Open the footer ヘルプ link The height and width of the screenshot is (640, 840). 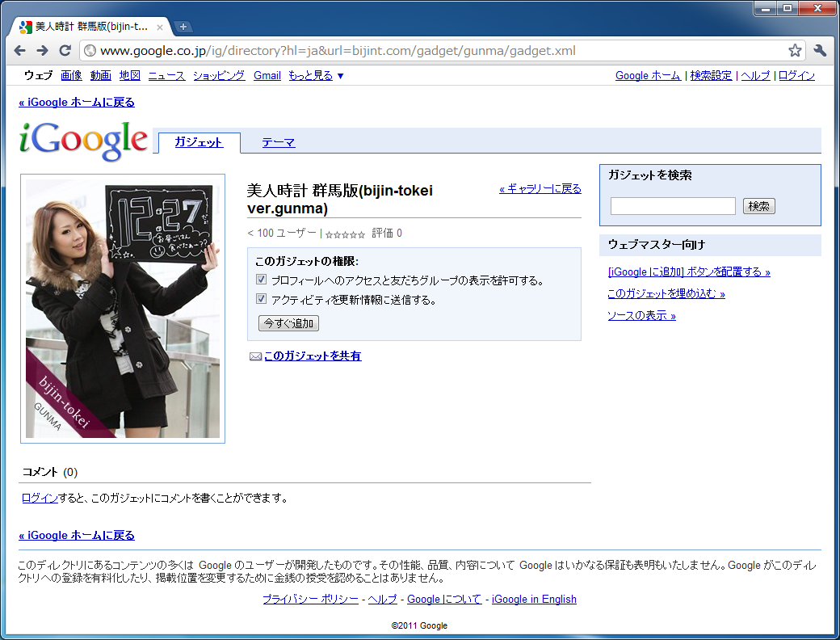(x=383, y=600)
